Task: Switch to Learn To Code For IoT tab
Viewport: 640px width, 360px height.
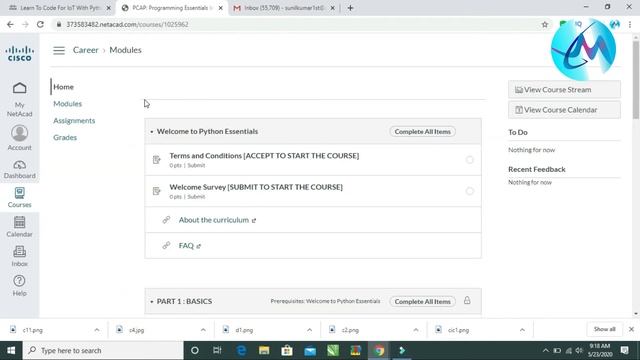Action: pyautogui.click(x=59, y=8)
